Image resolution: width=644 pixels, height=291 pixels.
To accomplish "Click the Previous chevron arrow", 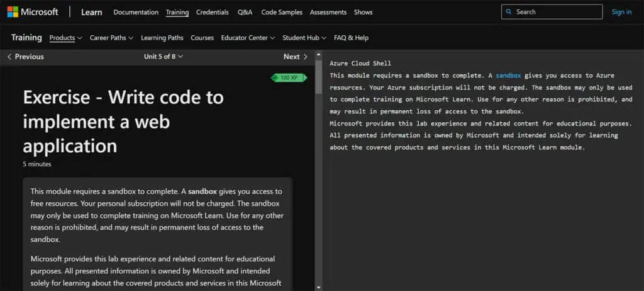I will [x=9, y=57].
